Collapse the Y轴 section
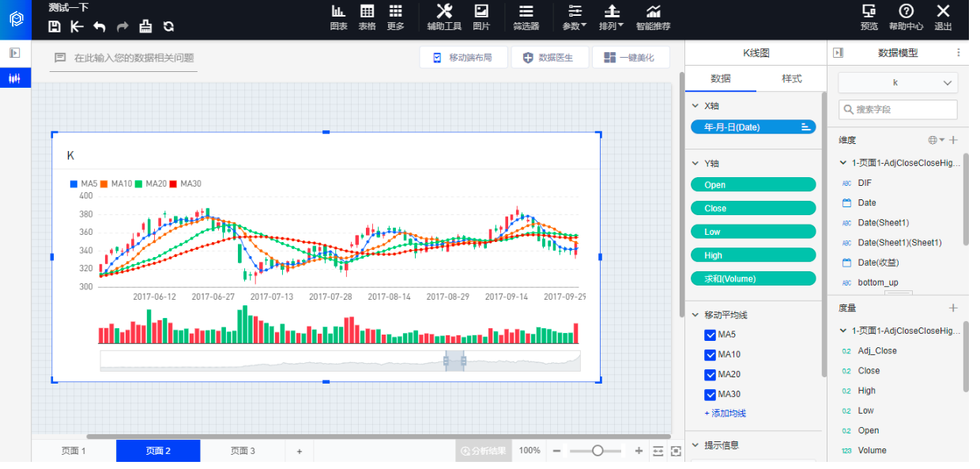Viewport: 980px width, 469px height. [695, 164]
